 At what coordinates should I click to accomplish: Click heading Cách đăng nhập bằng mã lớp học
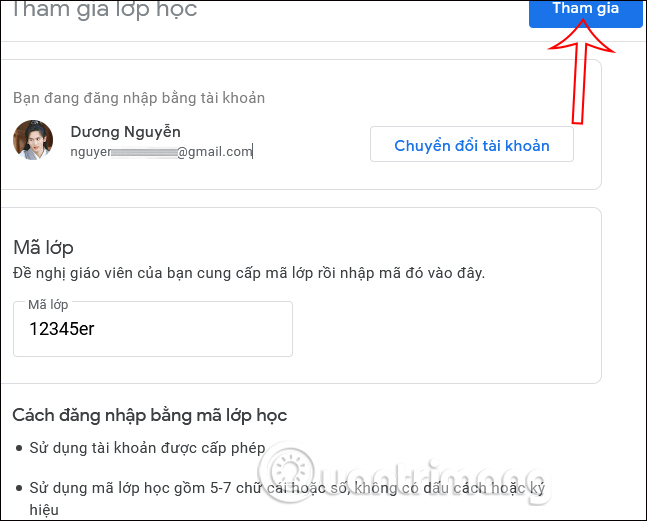click(x=150, y=415)
